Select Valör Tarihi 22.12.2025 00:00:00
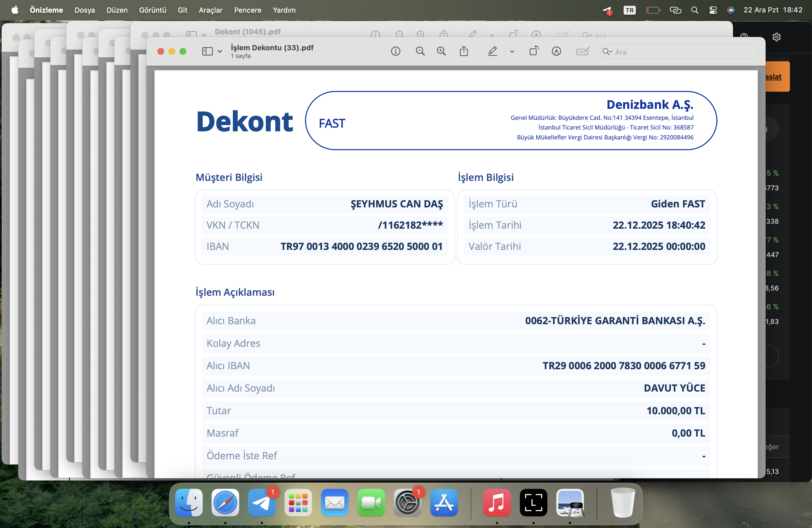Image resolution: width=812 pixels, height=528 pixels. [x=659, y=246]
